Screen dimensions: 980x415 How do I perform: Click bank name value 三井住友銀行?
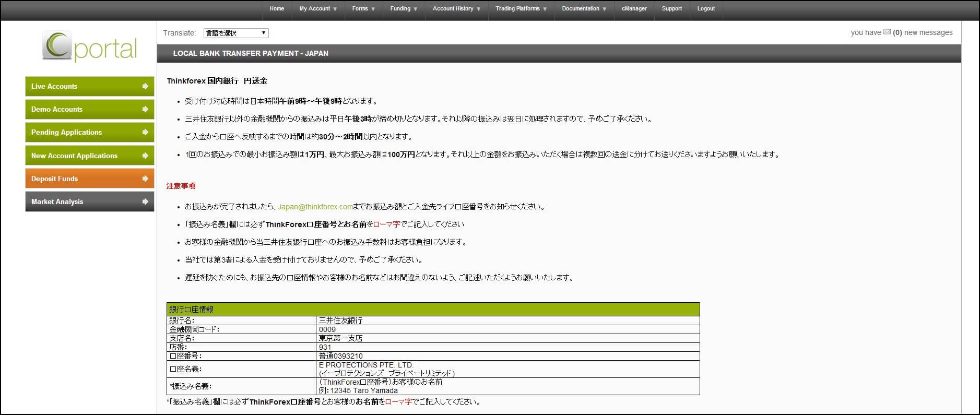(x=340, y=321)
